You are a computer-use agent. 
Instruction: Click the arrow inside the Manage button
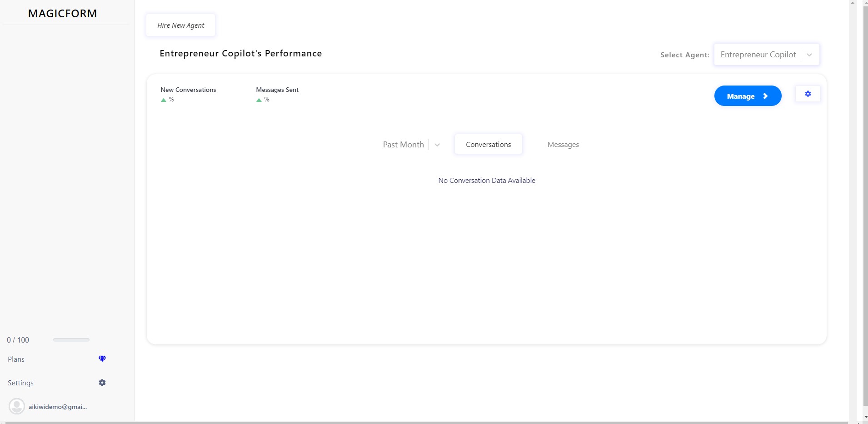pyautogui.click(x=765, y=96)
